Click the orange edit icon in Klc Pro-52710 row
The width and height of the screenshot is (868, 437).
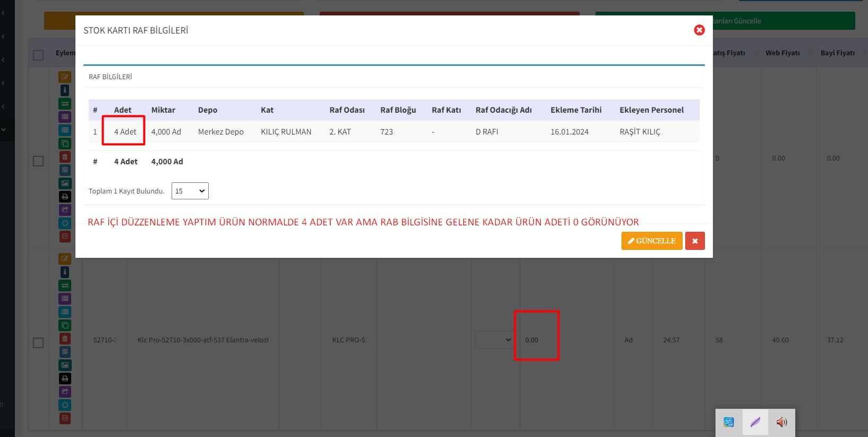click(x=65, y=259)
